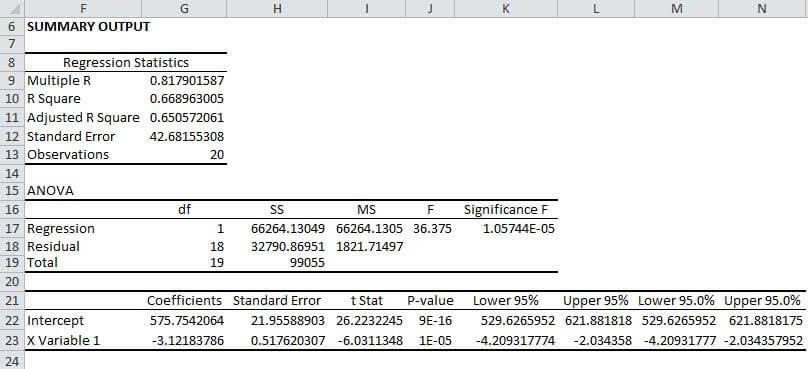Select column F header
The image size is (808, 369).
(82, 8)
